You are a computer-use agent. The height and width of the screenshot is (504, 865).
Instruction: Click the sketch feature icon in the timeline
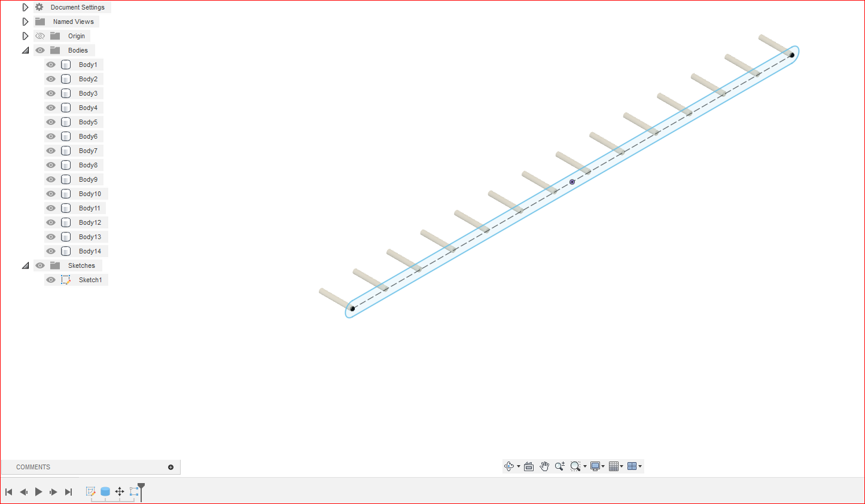[90, 491]
